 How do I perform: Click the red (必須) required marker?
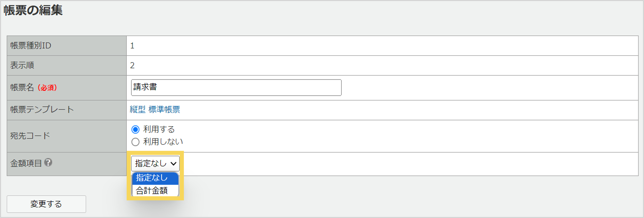point(47,88)
